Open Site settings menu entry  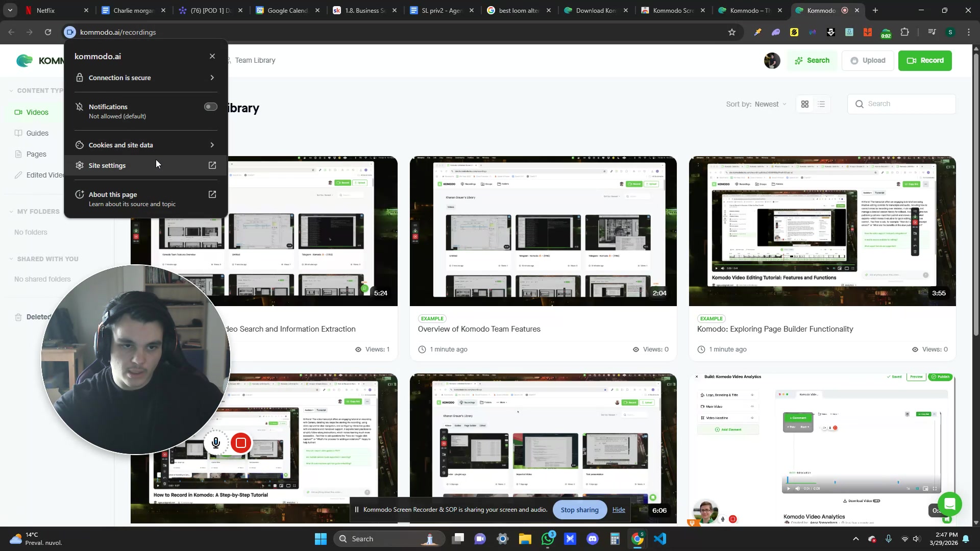145,165
